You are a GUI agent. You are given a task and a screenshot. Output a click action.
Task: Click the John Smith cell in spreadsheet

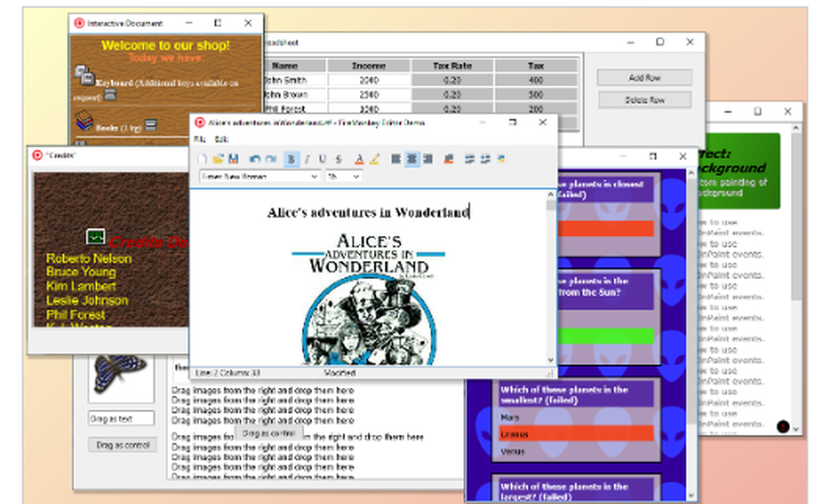pos(295,80)
